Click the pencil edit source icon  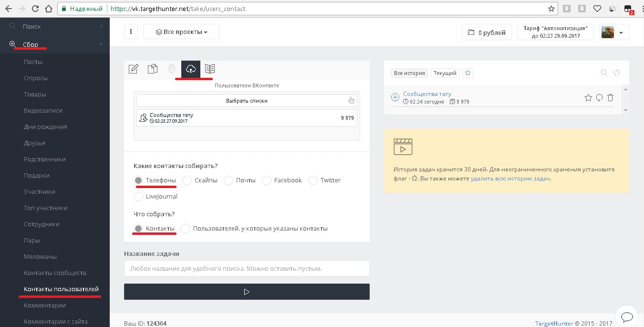point(134,69)
